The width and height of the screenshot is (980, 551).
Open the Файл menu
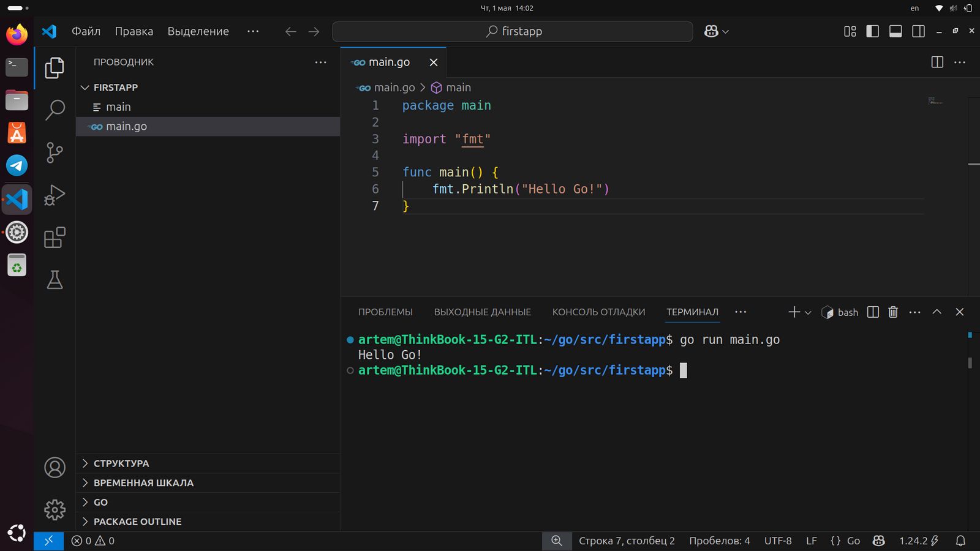pos(86,31)
